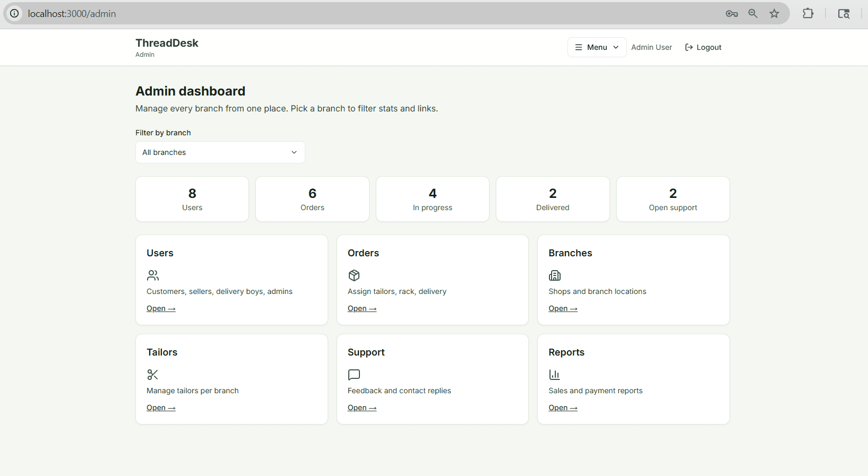The height and width of the screenshot is (476, 868).
Task: Click the Admin User label
Action: coord(651,47)
